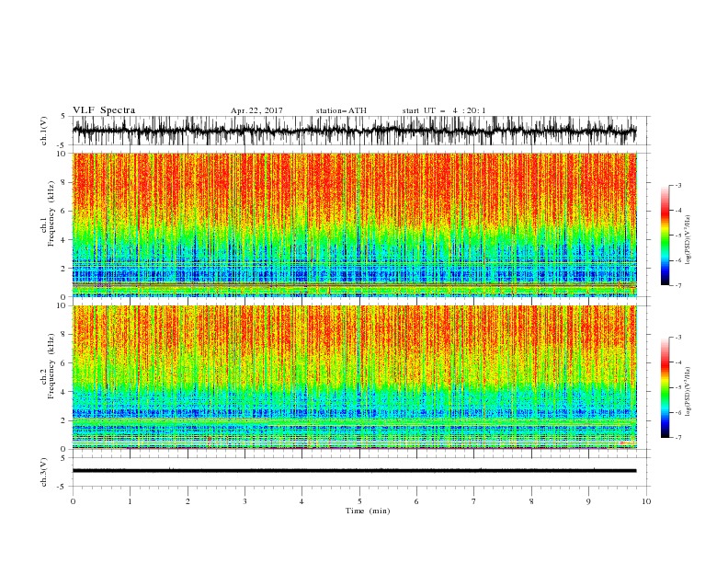This screenshot has height=563, width=728.
Task: Click ch.1 frequency tick label '6'
Action: pyautogui.click(x=63, y=212)
